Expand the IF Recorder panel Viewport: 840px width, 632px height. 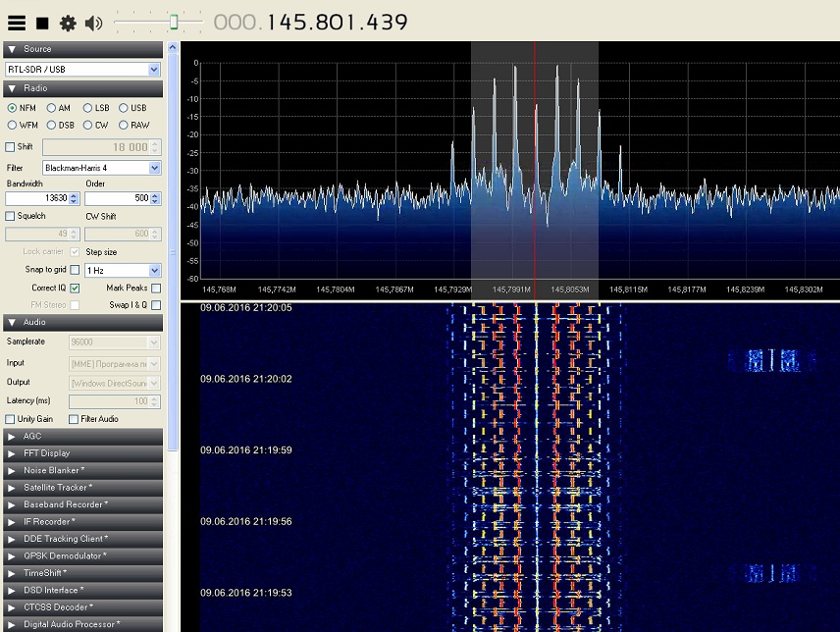pyautogui.click(x=83, y=522)
